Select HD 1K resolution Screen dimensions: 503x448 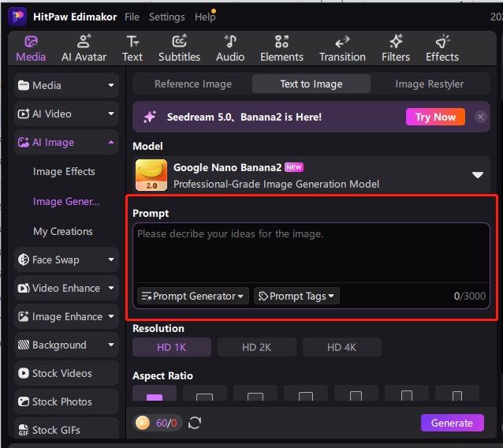[x=172, y=348]
